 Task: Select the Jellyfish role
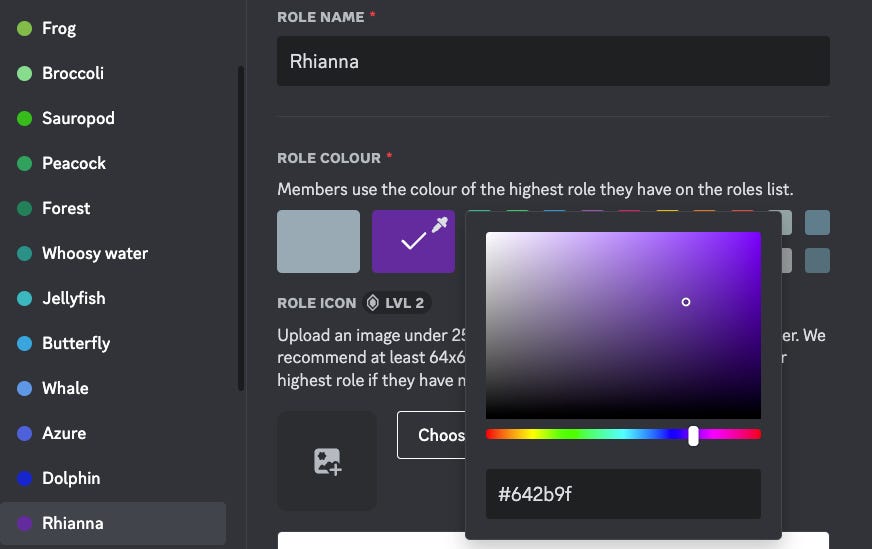[113, 298]
